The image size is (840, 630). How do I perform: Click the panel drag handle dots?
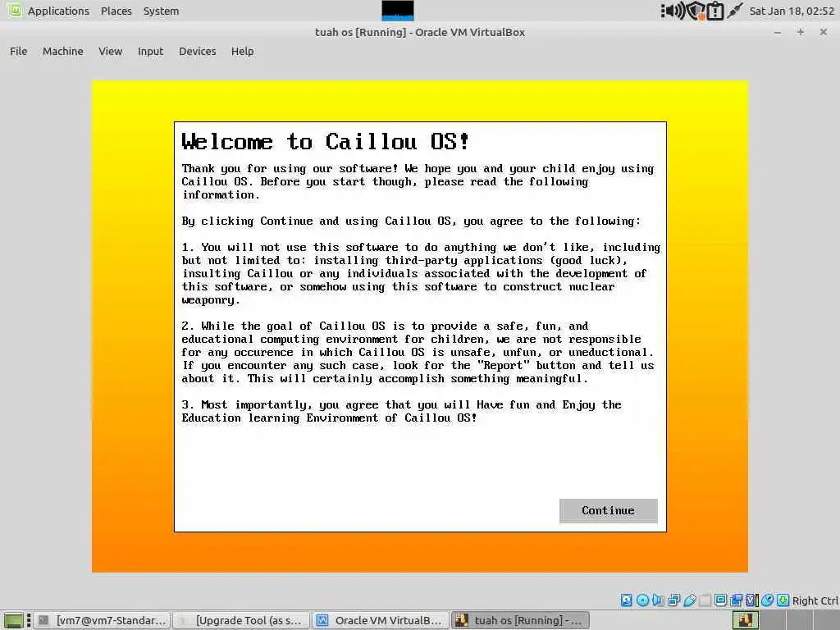29,620
